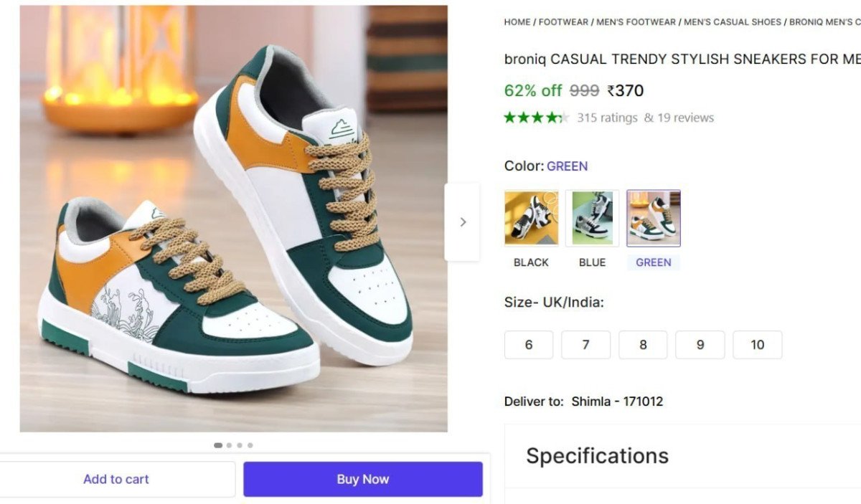Open the 19 reviews for this product
Viewport: 861px width, 504px height.
(682, 117)
